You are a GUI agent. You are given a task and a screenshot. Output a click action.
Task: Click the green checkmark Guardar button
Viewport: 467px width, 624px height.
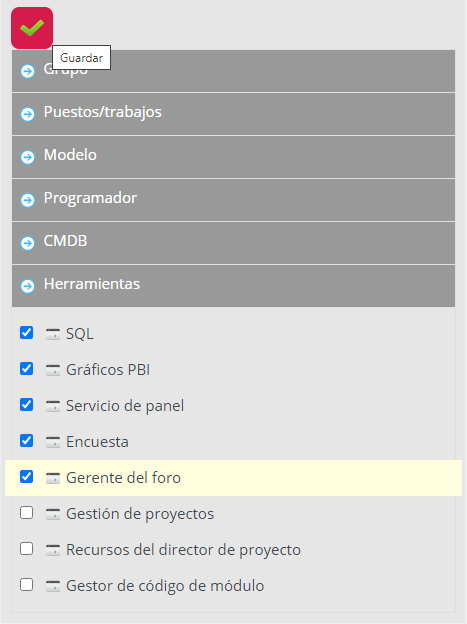tap(32, 28)
